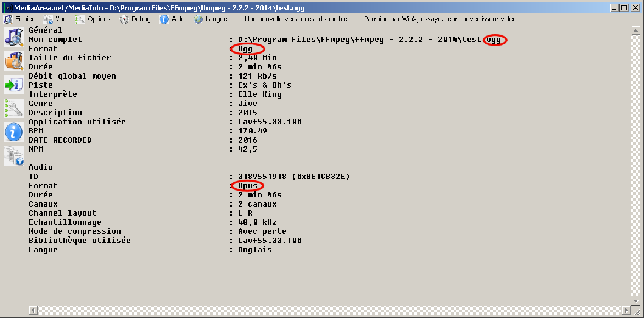
Task: Click the documents-with-globe sidebar icon
Action: point(13,156)
